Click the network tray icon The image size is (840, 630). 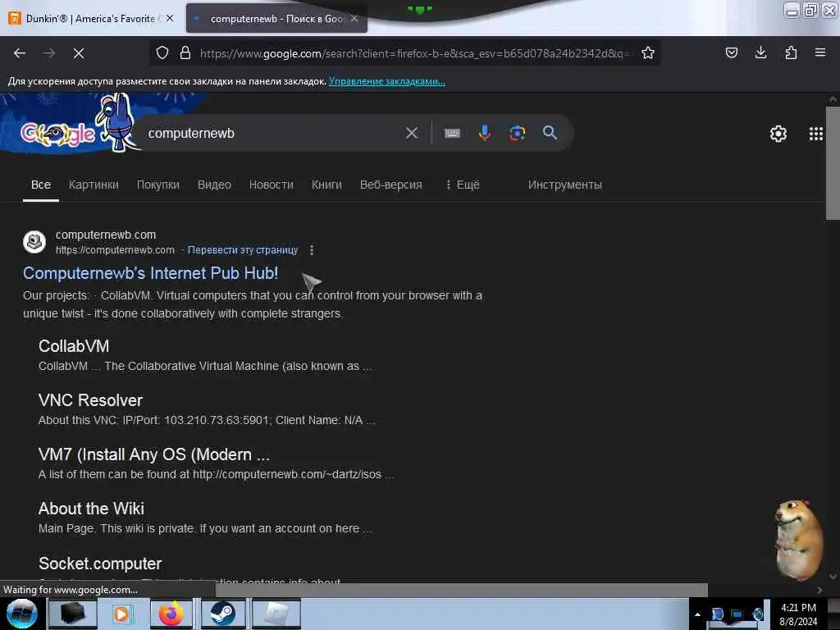(737, 614)
